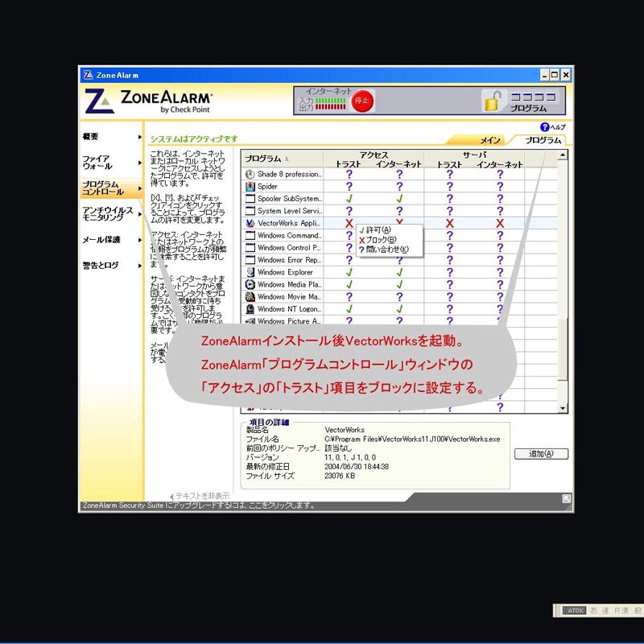Click the program list scrollbar down arrow

pyautogui.click(x=563, y=408)
